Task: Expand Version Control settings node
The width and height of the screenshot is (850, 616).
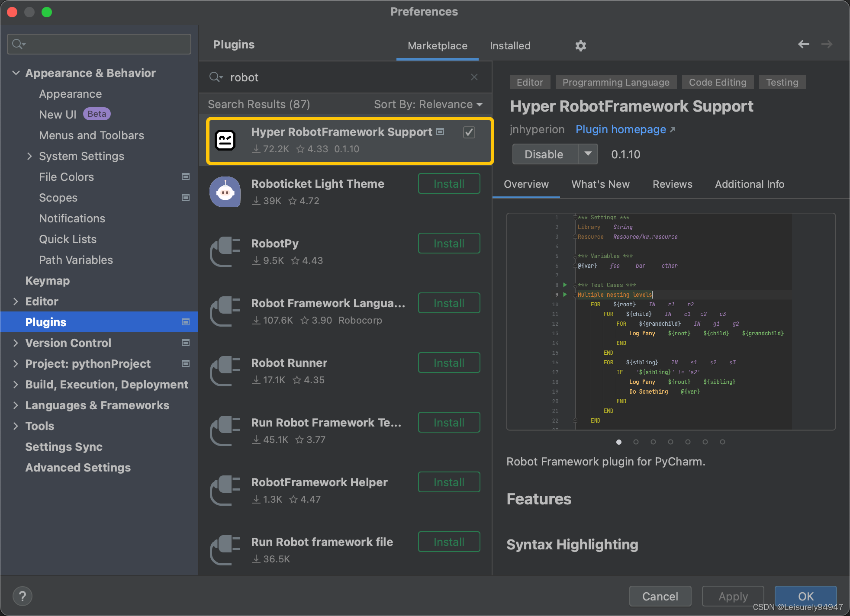Action: 16,343
